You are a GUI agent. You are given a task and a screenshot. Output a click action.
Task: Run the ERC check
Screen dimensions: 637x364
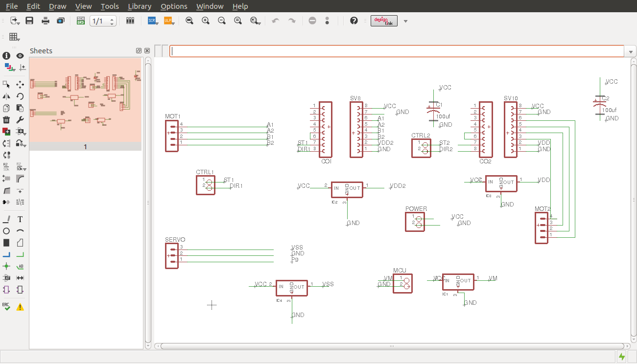[x=6, y=306]
